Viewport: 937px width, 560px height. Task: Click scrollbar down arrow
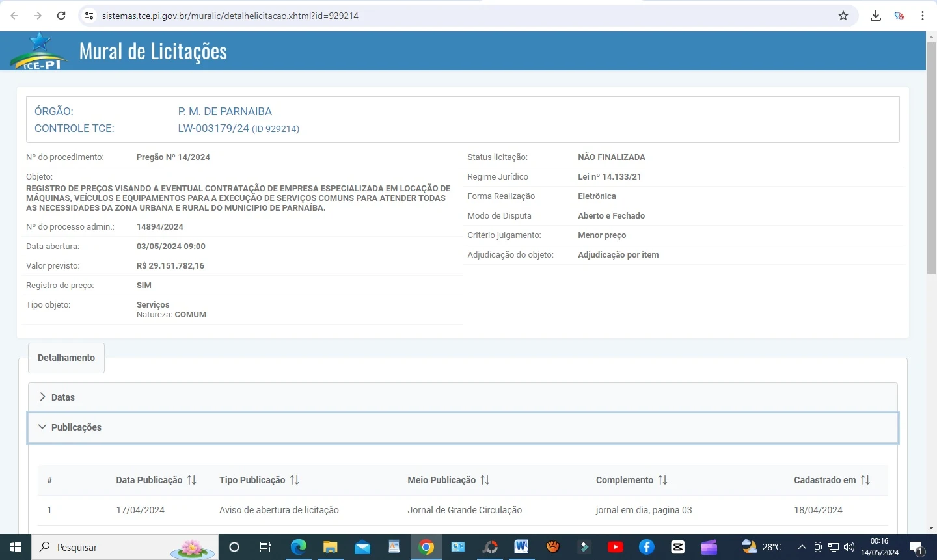click(931, 528)
